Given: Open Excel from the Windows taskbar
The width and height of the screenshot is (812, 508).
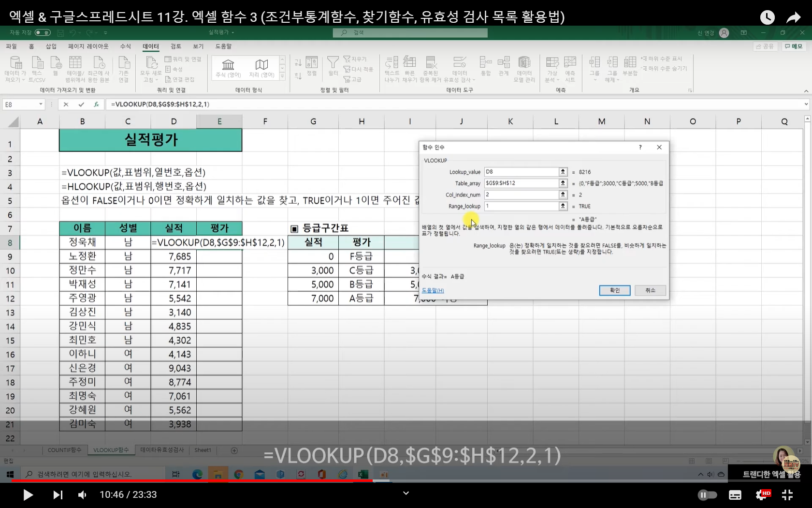Looking at the screenshot, I should [x=363, y=474].
